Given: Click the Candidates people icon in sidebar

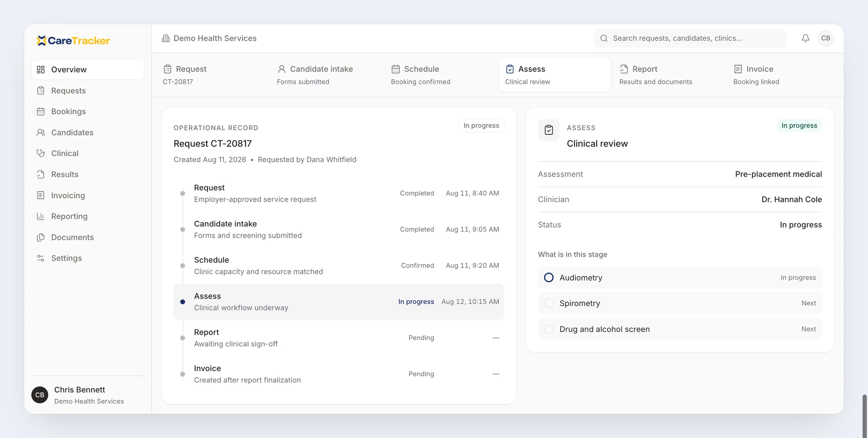Looking at the screenshot, I should click(x=41, y=132).
